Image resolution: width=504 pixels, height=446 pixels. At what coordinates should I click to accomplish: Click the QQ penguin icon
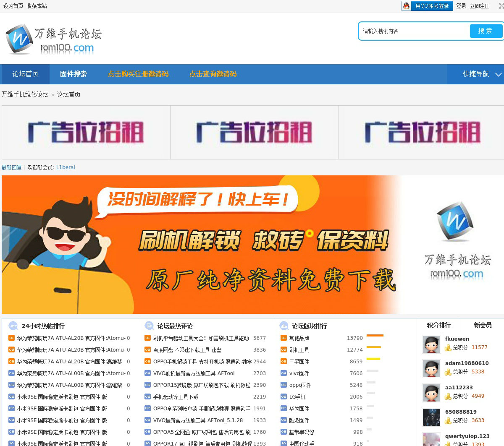pos(406,6)
